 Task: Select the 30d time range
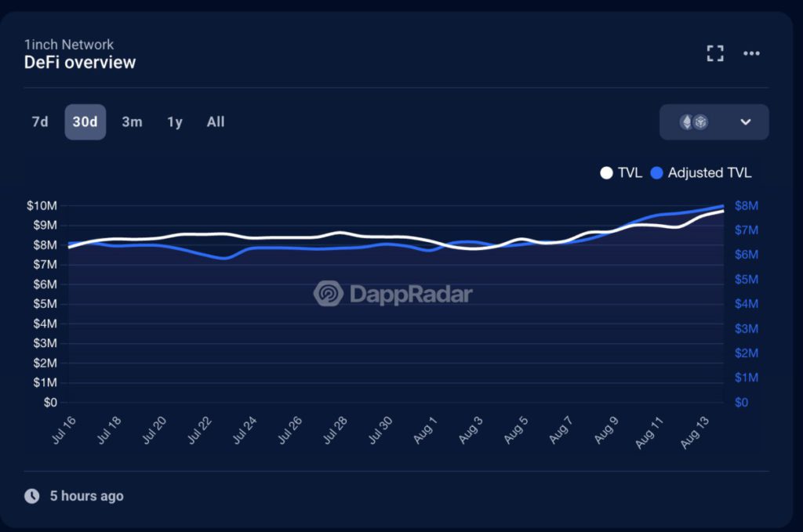(x=85, y=122)
